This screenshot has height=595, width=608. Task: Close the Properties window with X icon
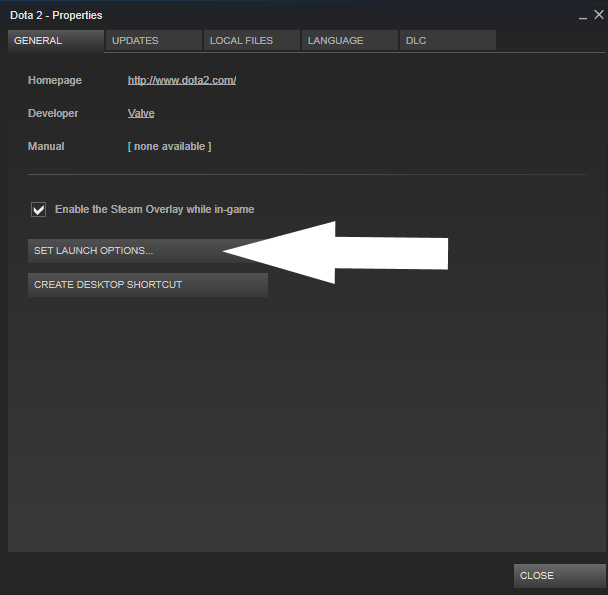(x=599, y=15)
